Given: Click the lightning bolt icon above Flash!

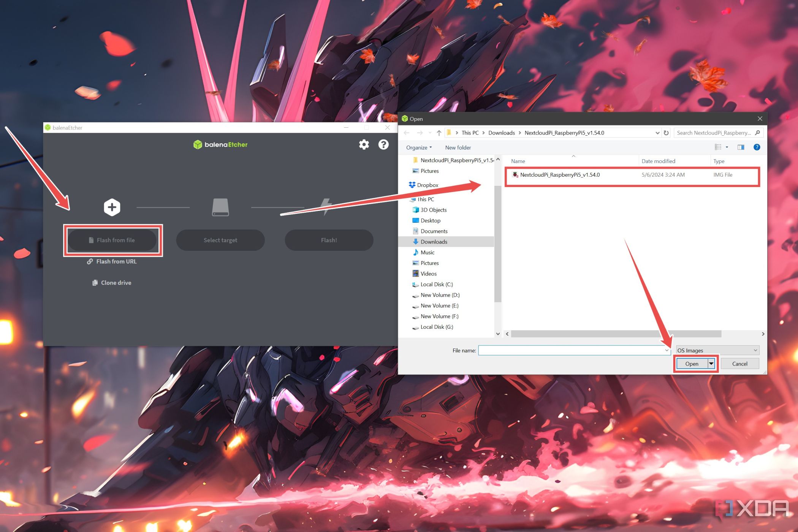Looking at the screenshot, I should click(326, 207).
